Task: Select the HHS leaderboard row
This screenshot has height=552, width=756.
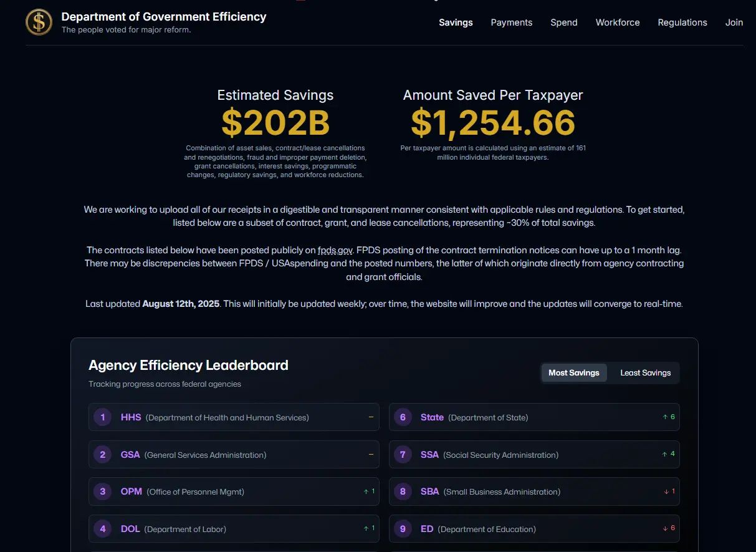Action: pyautogui.click(x=234, y=417)
